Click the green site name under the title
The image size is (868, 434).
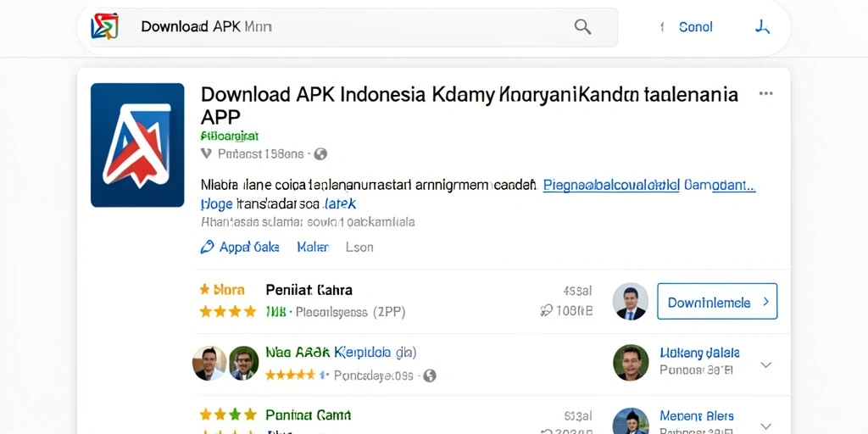pos(229,136)
